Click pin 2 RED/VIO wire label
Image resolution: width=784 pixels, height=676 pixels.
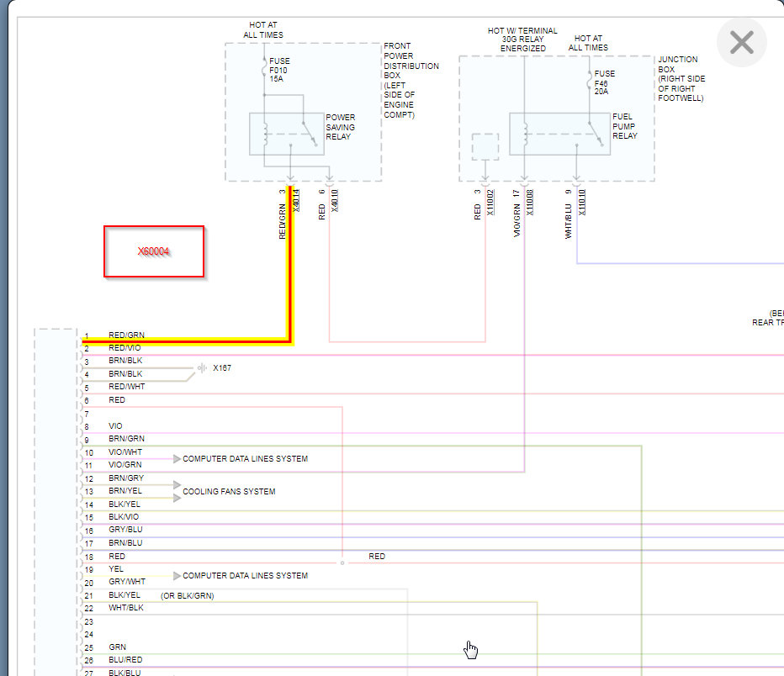(x=124, y=348)
